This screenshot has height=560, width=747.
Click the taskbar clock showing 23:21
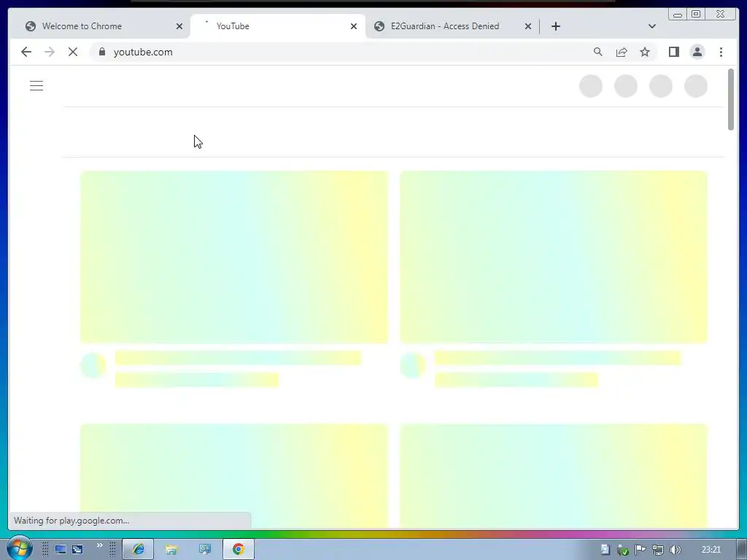tap(711, 550)
